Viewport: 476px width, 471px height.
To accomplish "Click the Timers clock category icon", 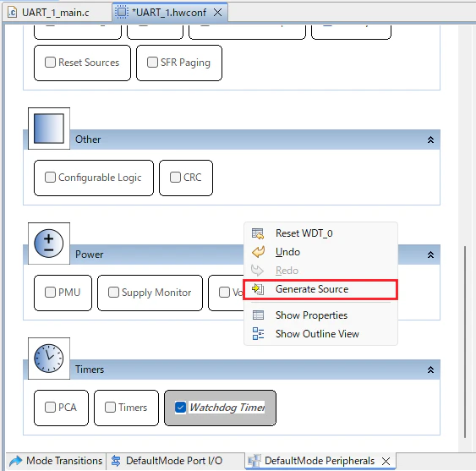I will [48, 359].
